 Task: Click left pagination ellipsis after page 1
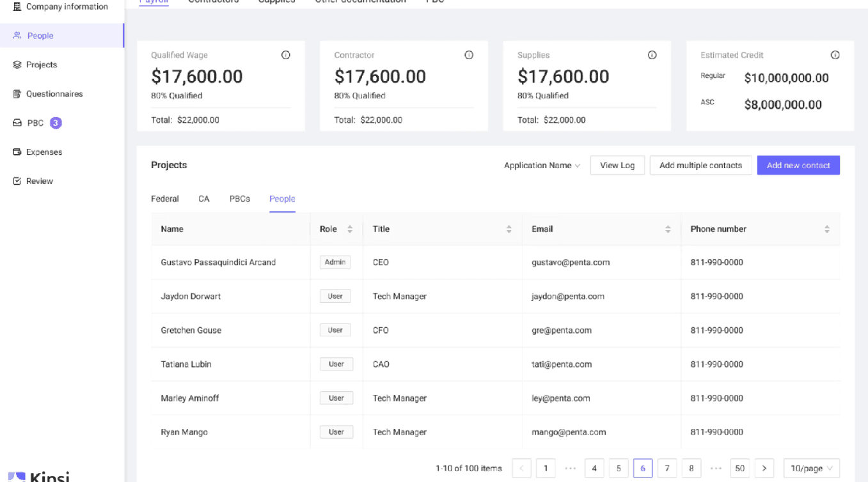tap(570, 469)
